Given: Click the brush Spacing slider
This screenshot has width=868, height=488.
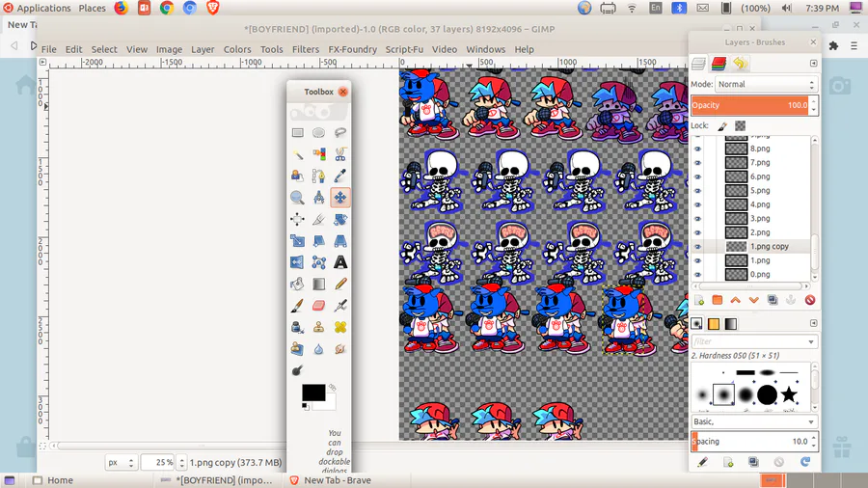Looking at the screenshot, I should [x=750, y=442].
